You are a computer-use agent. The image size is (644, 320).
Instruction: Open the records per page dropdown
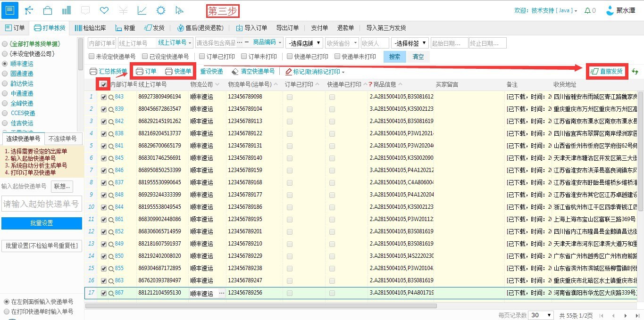point(541,315)
